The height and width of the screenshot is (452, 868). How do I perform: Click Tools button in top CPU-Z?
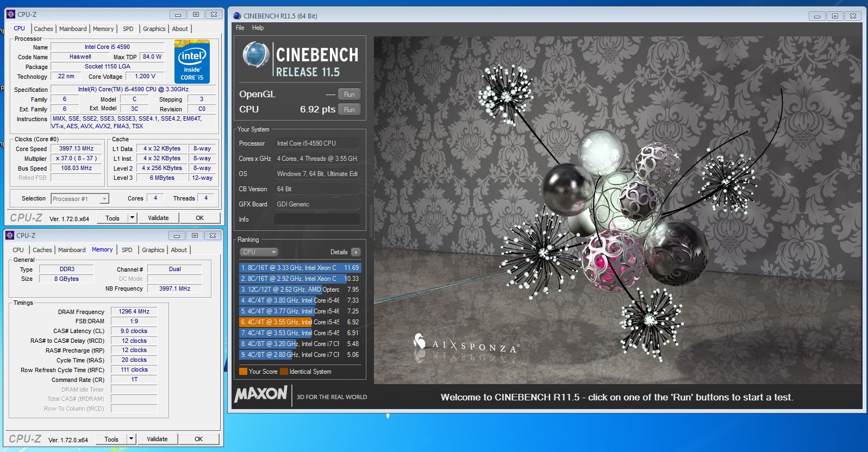tap(113, 218)
